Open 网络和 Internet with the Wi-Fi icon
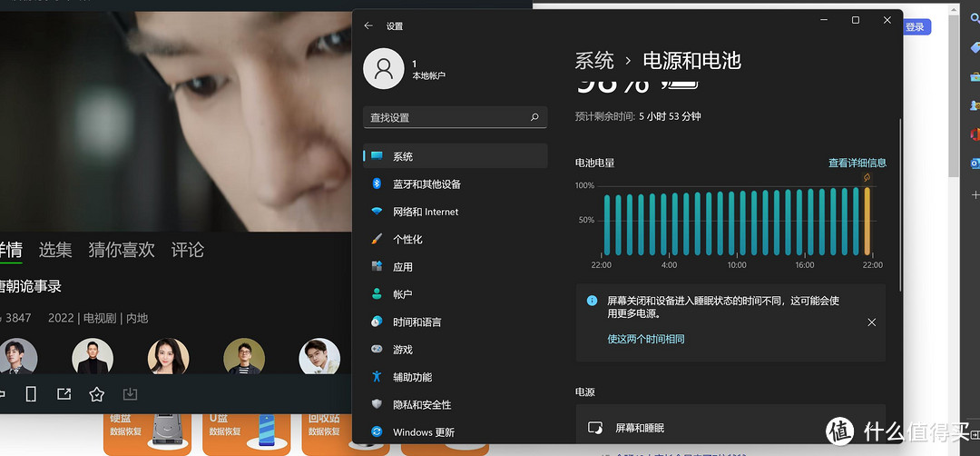 (456, 212)
